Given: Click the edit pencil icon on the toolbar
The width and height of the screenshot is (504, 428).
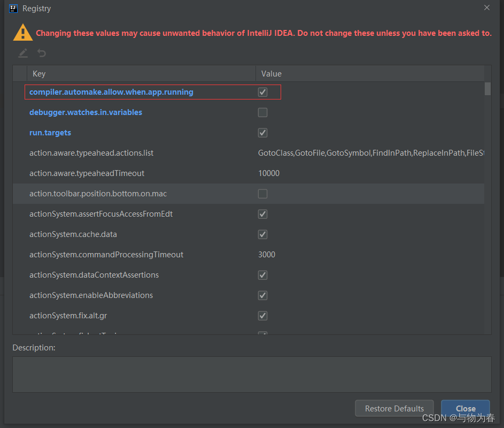Looking at the screenshot, I should tap(22, 53).
